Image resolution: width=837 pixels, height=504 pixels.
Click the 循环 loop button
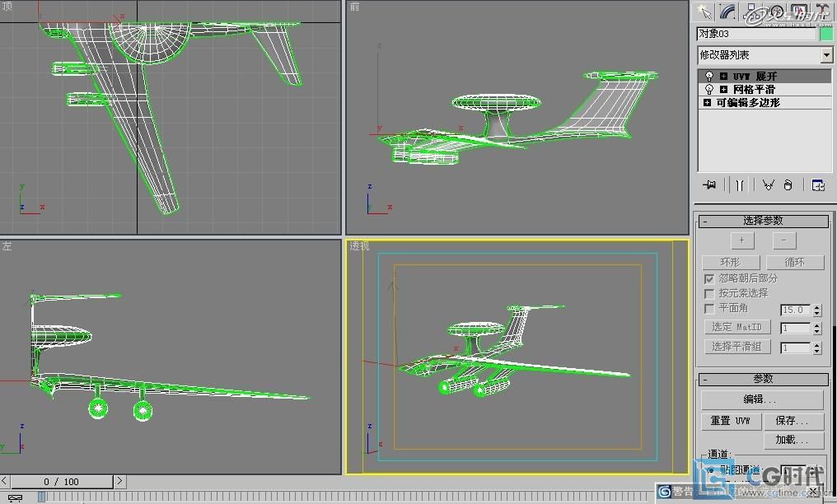(794, 263)
